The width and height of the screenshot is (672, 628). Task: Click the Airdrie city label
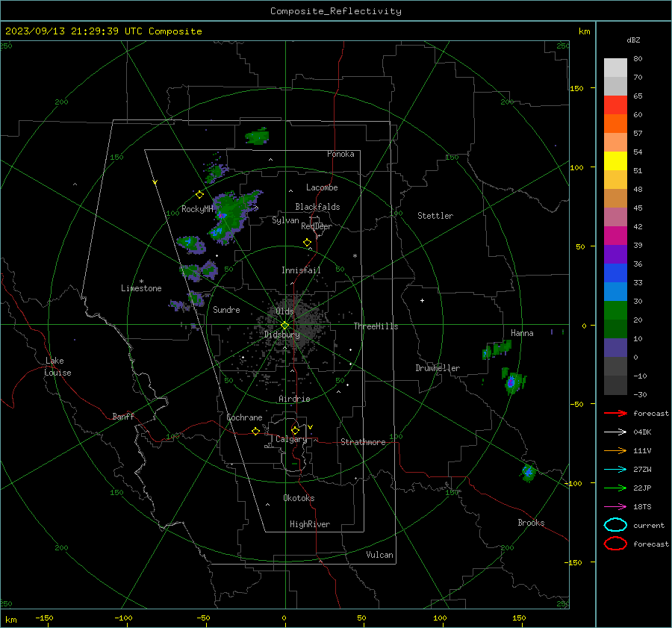coord(294,399)
